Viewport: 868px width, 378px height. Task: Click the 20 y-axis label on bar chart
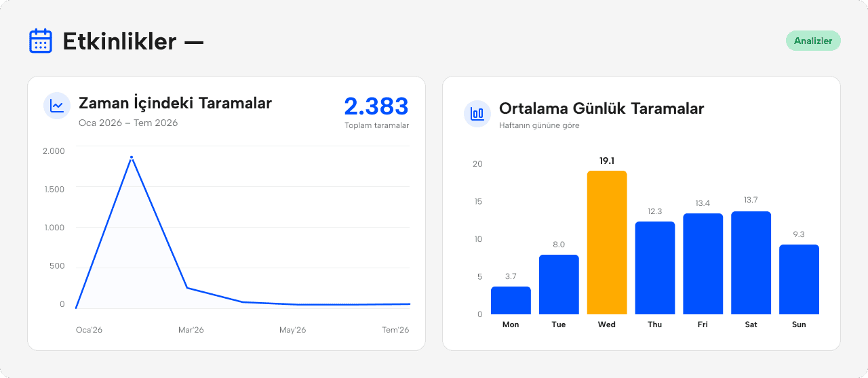click(x=478, y=164)
